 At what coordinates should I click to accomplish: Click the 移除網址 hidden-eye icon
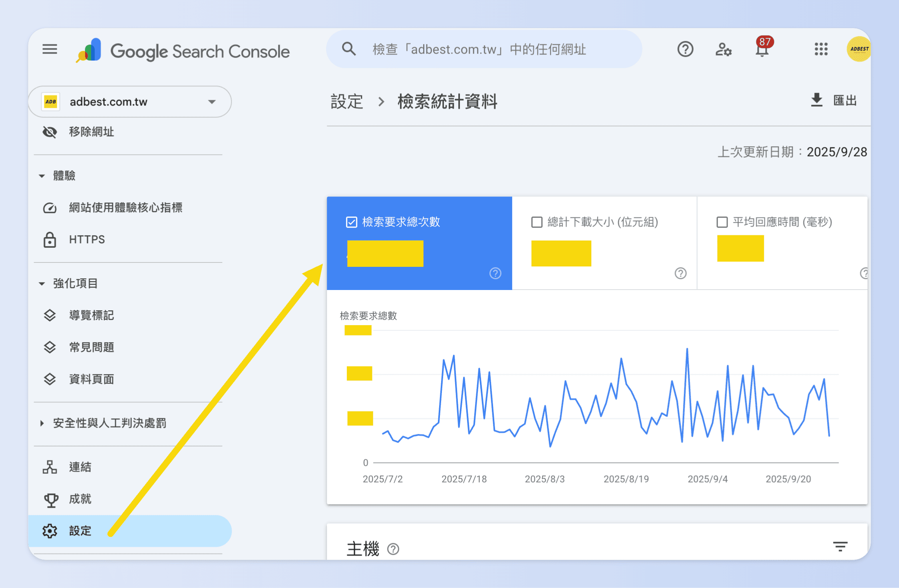click(x=50, y=132)
